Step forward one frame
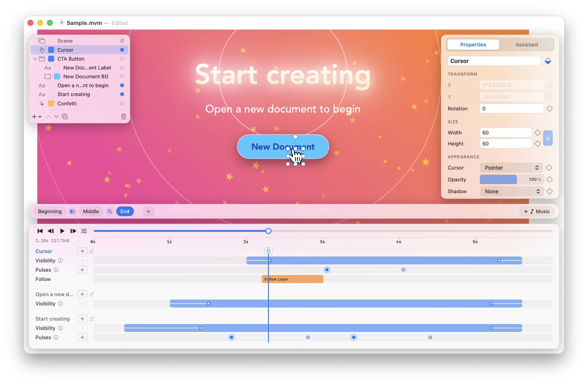The image size is (588, 385). pyautogui.click(x=73, y=231)
